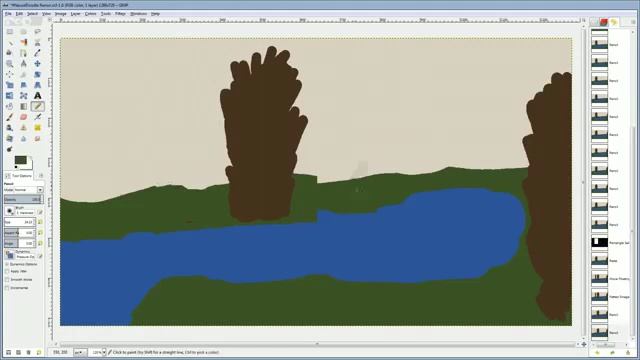Enable the Smooth stroke checkbox
This screenshot has width=640, height=360.
[7, 280]
